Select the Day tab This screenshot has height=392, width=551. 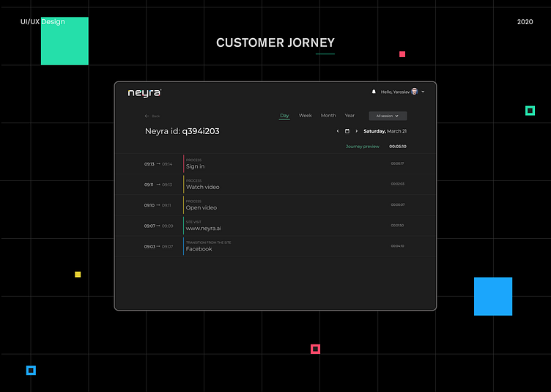(x=284, y=116)
